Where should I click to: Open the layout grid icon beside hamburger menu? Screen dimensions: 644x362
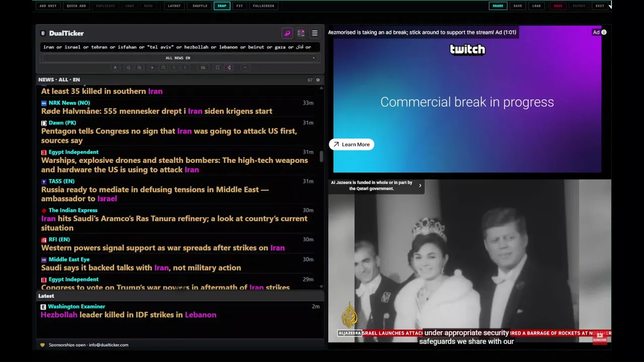[x=301, y=33]
